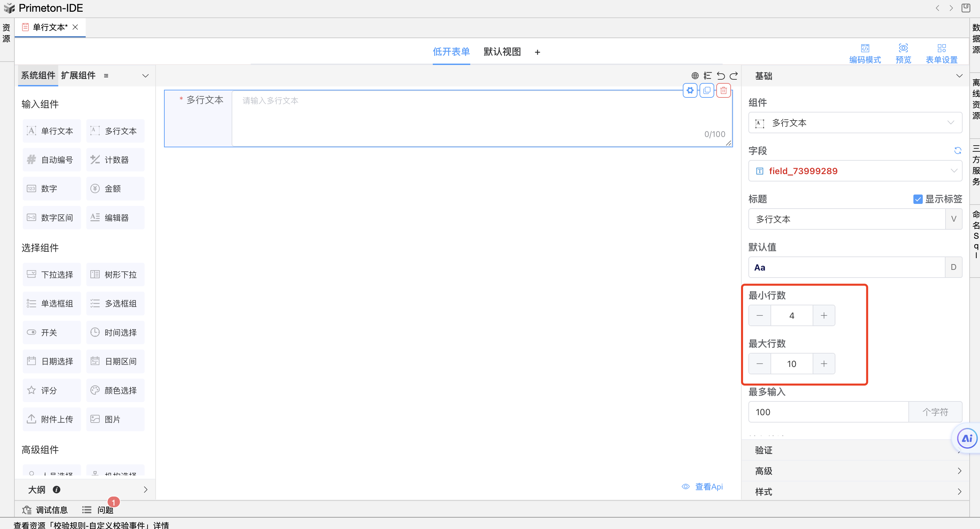
Task: Click the undo arrow icon
Action: click(x=721, y=76)
